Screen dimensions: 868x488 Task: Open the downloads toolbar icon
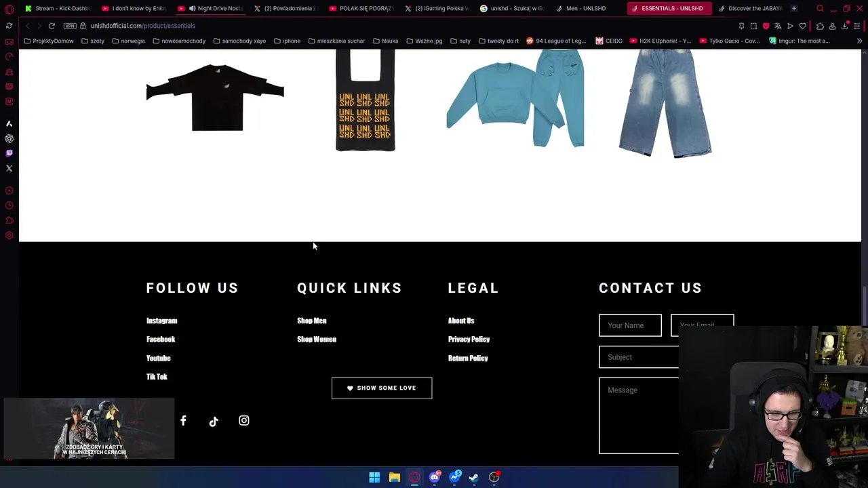pos(844,26)
